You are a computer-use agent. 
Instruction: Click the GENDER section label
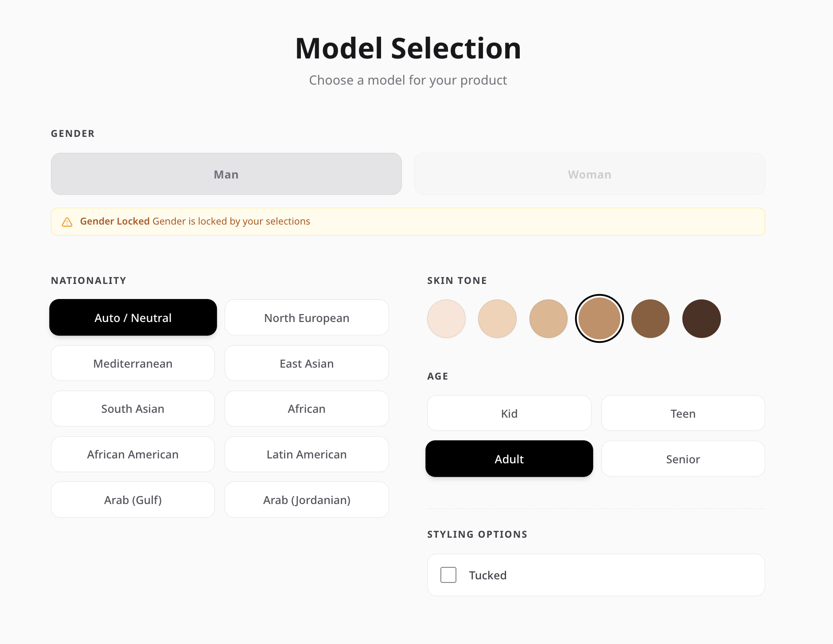tap(73, 133)
